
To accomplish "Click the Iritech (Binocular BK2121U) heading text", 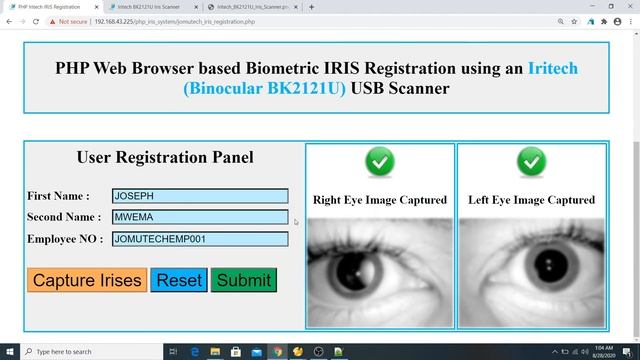I will tap(380, 78).
